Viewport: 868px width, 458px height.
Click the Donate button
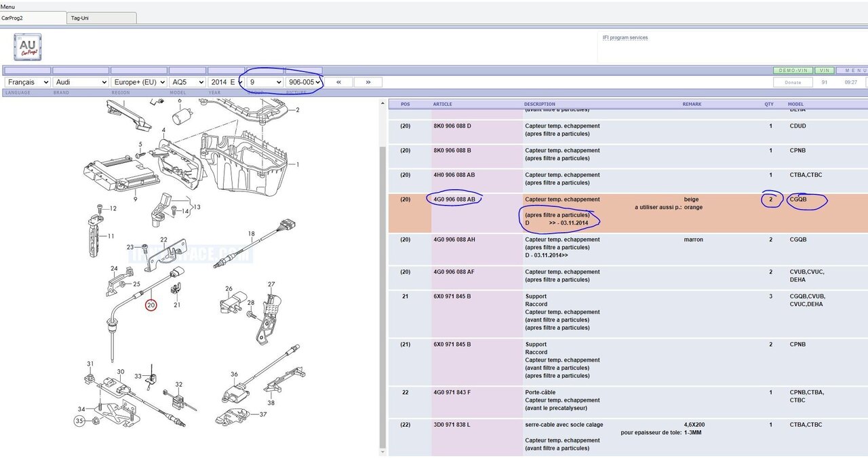coord(793,82)
